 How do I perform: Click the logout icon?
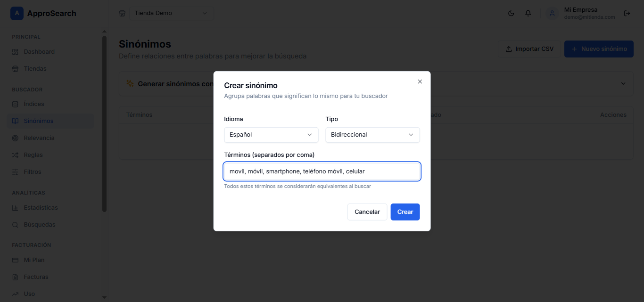(627, 13)
